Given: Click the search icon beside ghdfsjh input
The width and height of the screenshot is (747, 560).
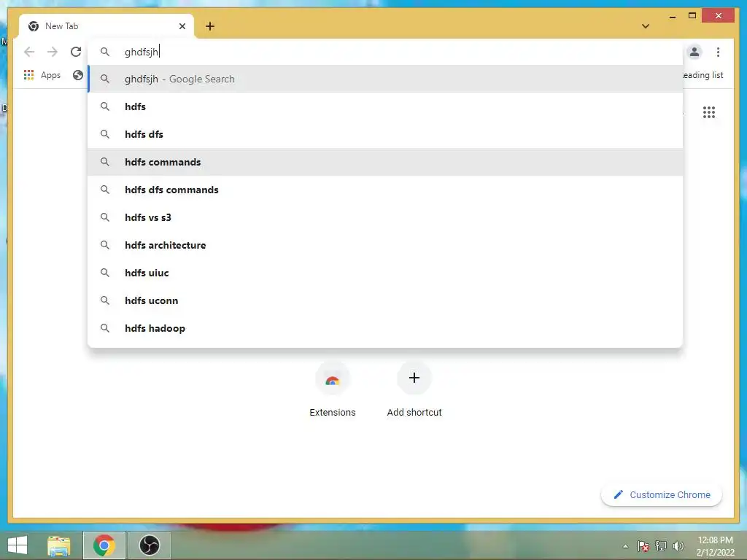Looking at the screenshot, I should pyautogui.click(x=105, y=52).
